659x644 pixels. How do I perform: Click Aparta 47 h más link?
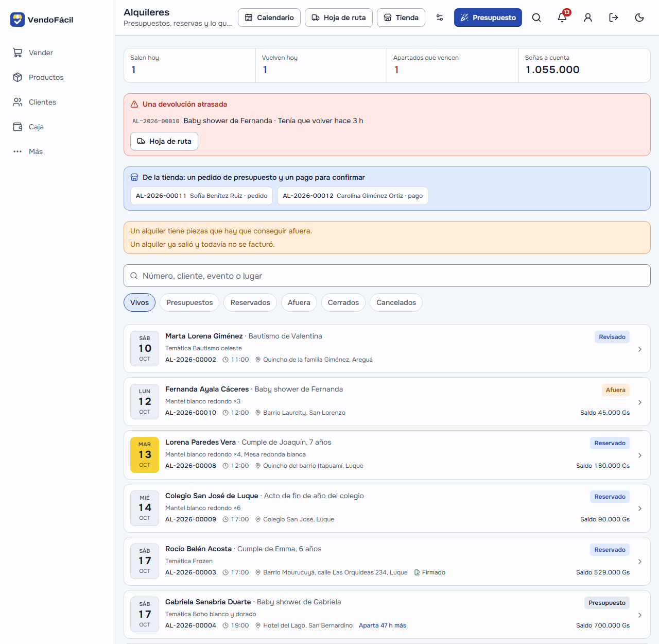(383, 625)
